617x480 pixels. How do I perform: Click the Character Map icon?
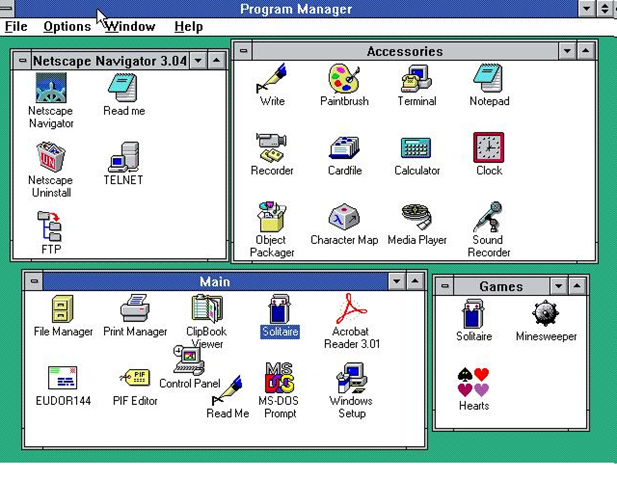coord(344,218)
